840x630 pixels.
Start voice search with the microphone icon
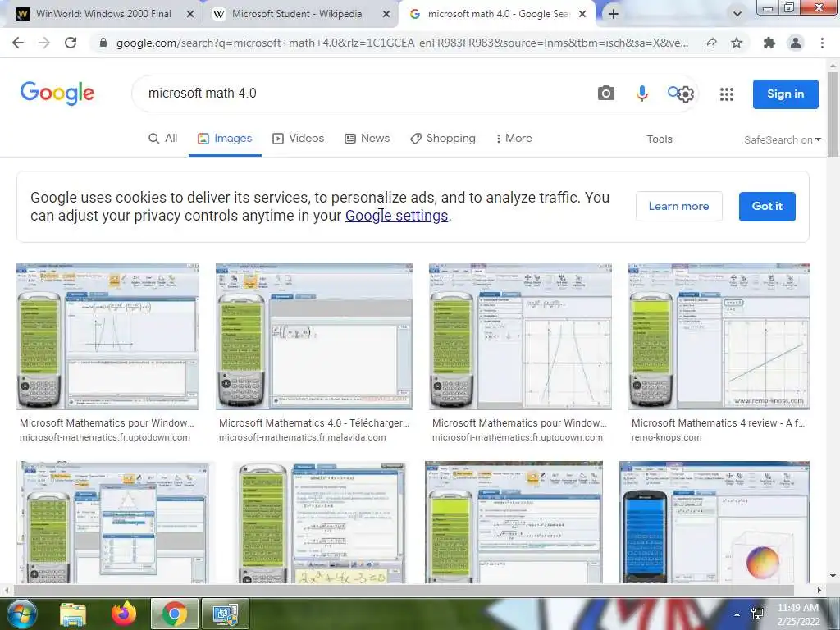[x=641, y=94]
